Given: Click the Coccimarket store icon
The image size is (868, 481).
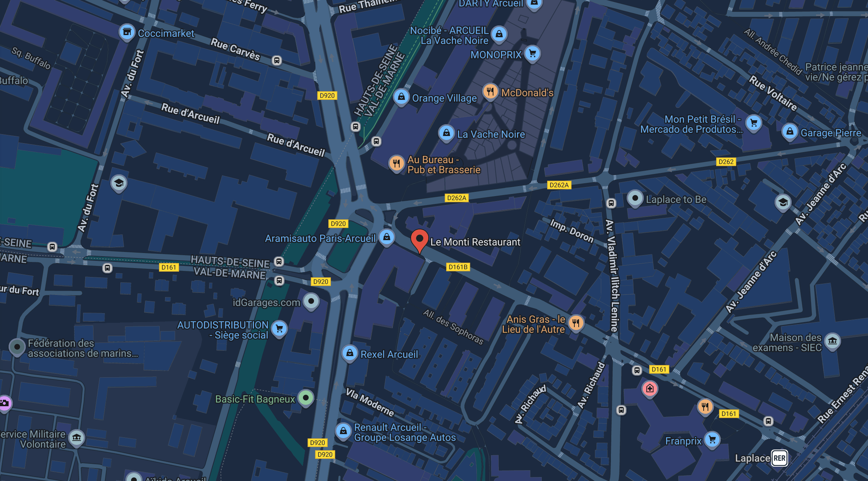Looking at the screenshot, I should coord(127,33).
